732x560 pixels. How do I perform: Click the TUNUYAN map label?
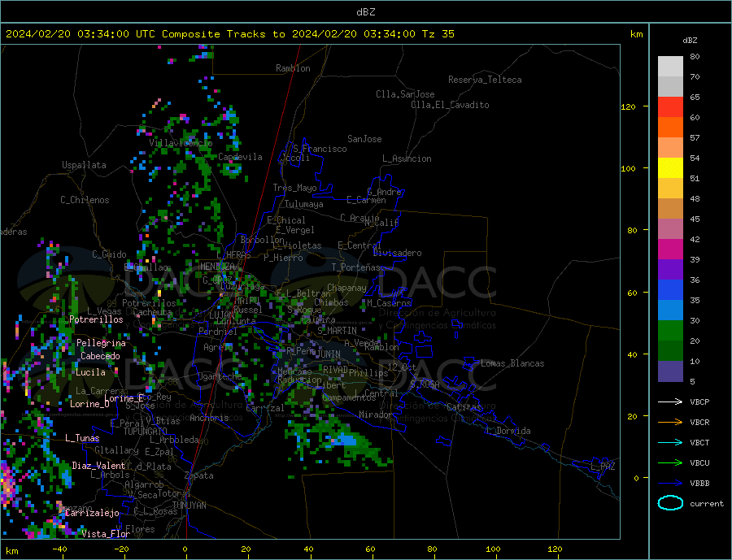[x=189, y=506]
